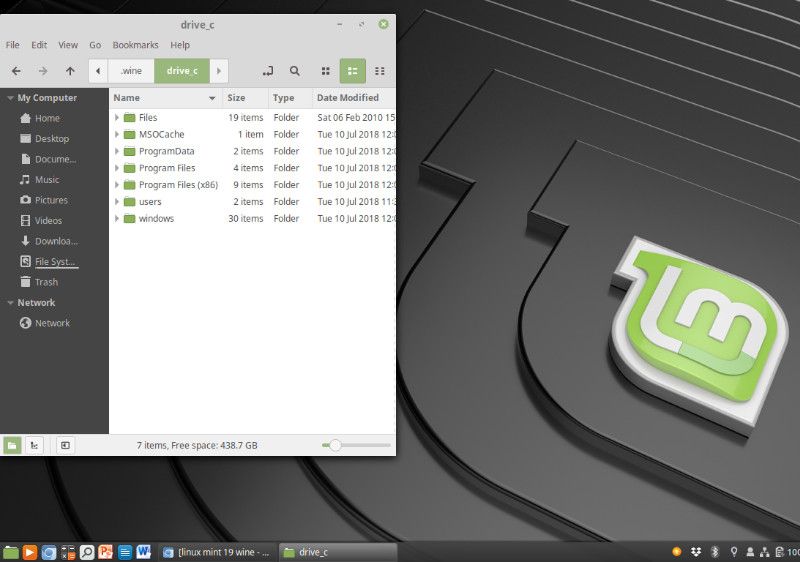Screen dimensions: 800x562
Task: Expand the MSOCache folder row
Action: click(x=117, y=134)
